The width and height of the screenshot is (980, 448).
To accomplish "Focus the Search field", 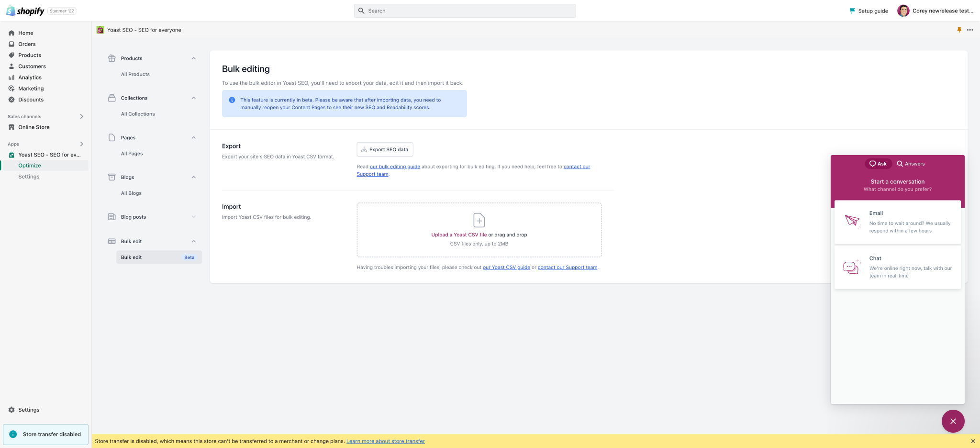I will [465, 11].
